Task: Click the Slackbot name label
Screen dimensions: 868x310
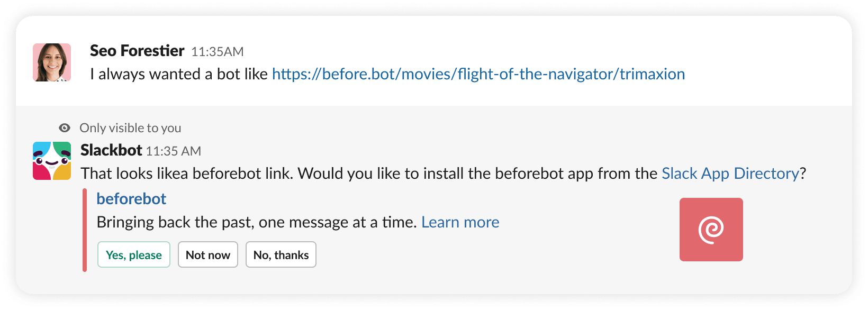Action: (x=112, y=150)
